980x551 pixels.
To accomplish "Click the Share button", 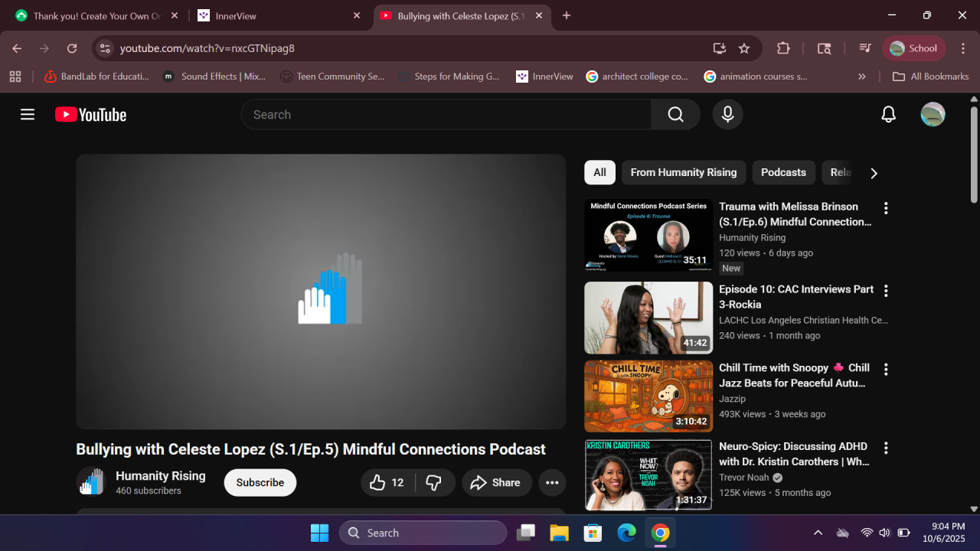I will pyautogui.click(x=496, y=483).
